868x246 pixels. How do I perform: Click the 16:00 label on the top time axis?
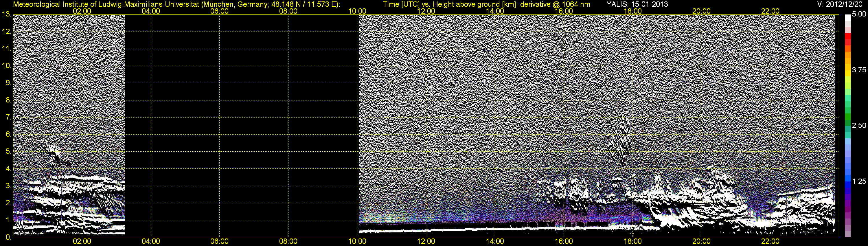(x=564, y=11)
